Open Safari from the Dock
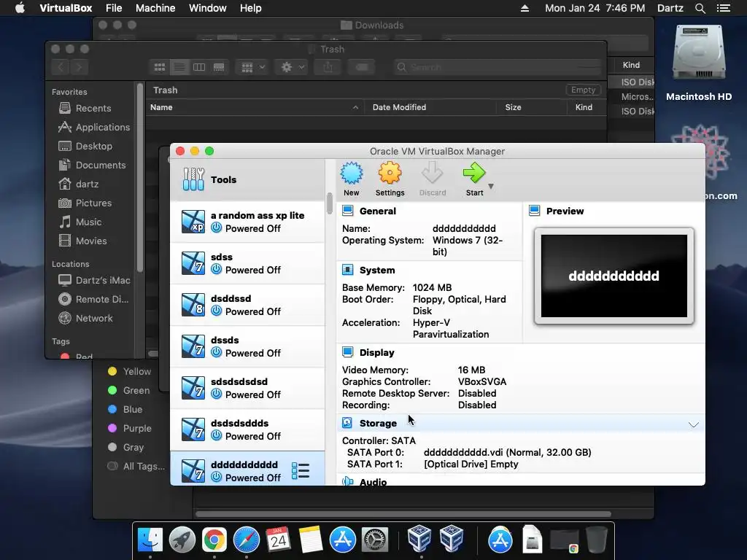This screenshot has height=560, width=747. pyautogui.click(x=247, y=540)
